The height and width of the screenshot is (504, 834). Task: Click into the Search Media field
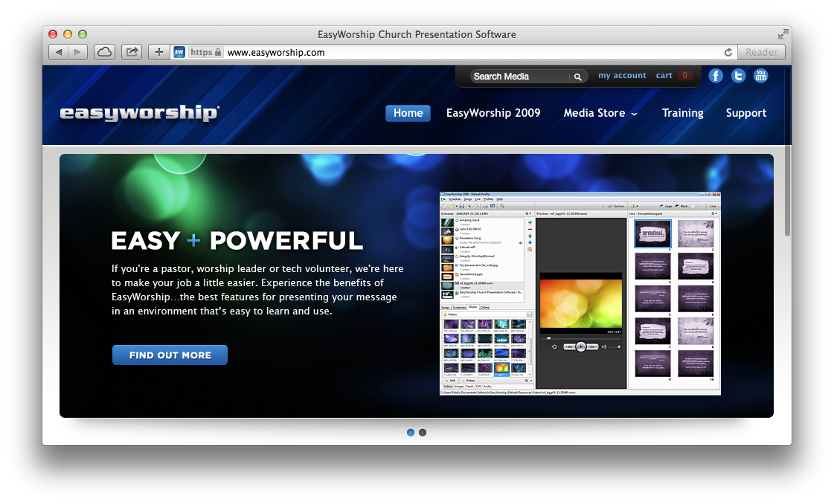pyautogui.click(x=519, y=77)
